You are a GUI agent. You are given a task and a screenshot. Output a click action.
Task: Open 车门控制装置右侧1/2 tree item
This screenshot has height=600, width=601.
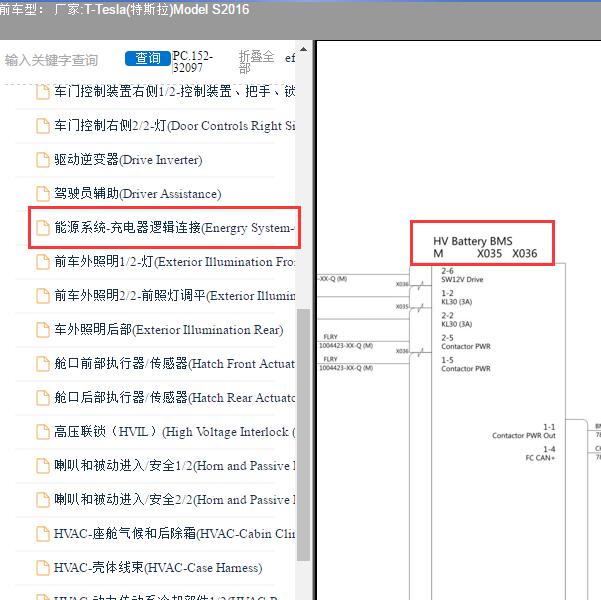tap(174, 92)
